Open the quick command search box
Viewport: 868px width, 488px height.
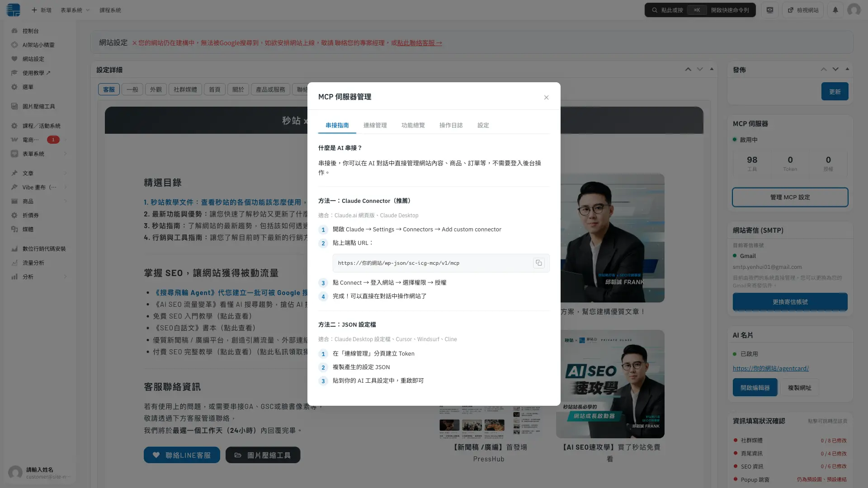pos(700,10)
